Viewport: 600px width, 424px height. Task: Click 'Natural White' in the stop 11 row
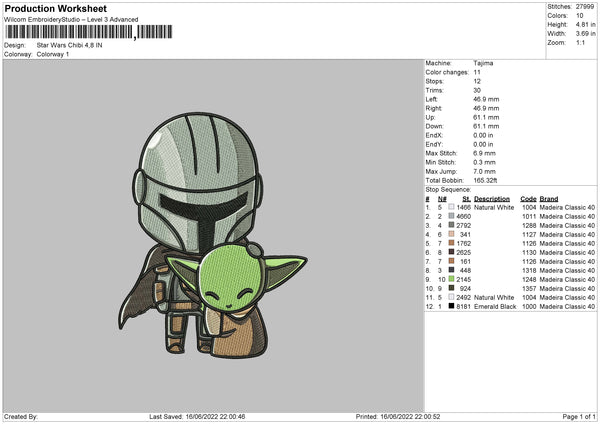click(494, 297)
